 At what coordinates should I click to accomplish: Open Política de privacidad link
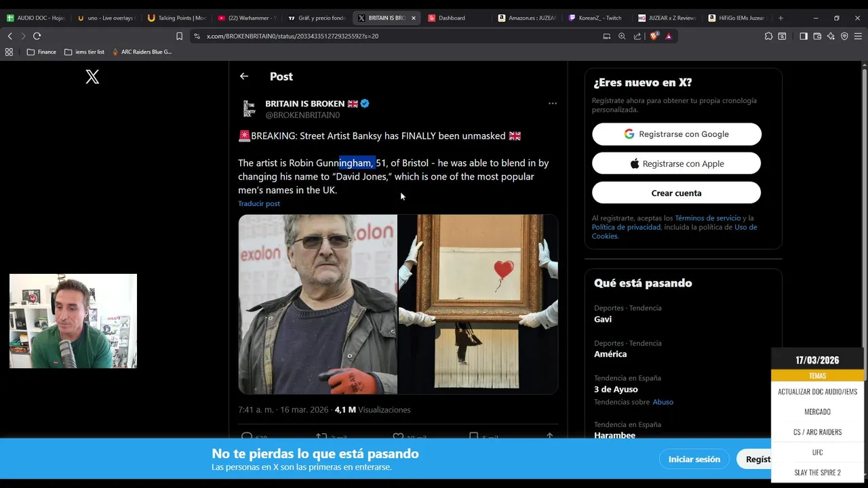pos(626,227)
